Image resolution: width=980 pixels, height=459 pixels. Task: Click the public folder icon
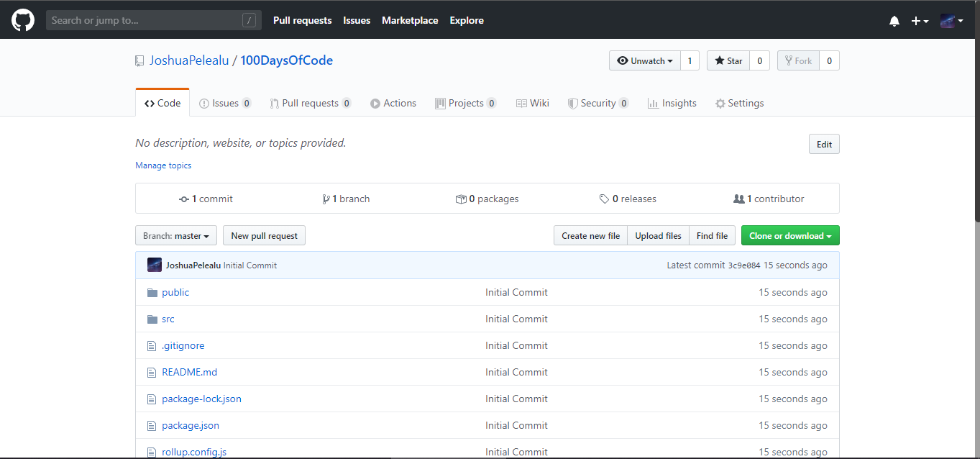click(152, 293)
